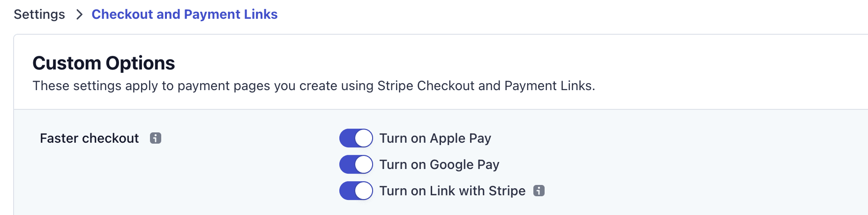Click the word Stripe in Link with Stripe label
Viewport: 868px width, 215px height.
coord(507,191)
